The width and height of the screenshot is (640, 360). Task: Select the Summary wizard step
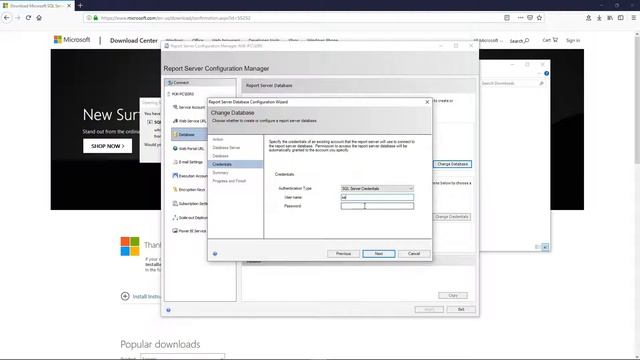220,173
